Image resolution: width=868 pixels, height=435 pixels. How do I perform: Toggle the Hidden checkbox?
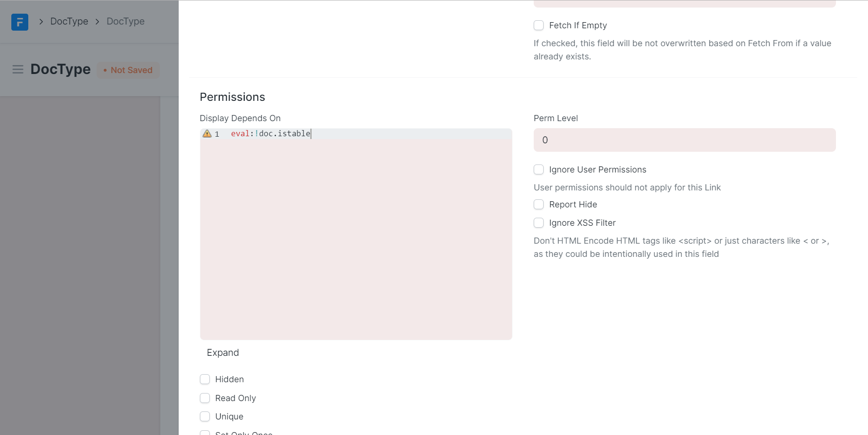click(205, 379)
